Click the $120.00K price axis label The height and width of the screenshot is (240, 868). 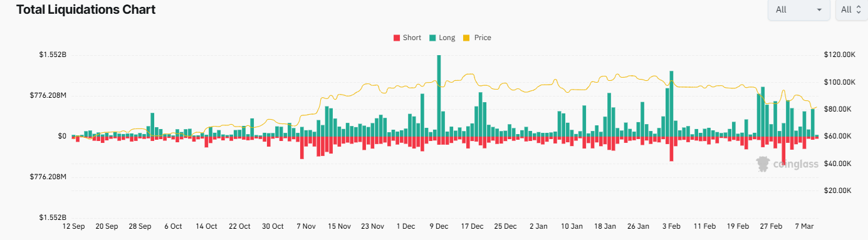840,55
